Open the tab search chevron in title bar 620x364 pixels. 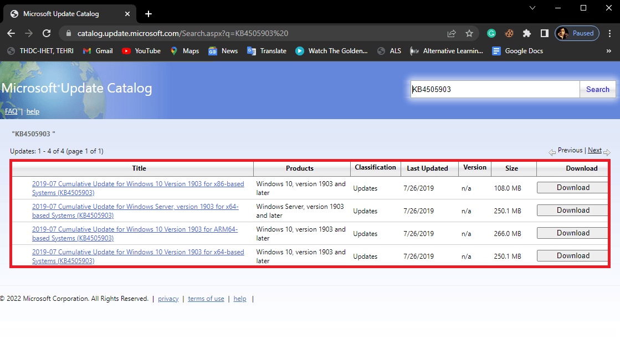[x=532, y=8]
